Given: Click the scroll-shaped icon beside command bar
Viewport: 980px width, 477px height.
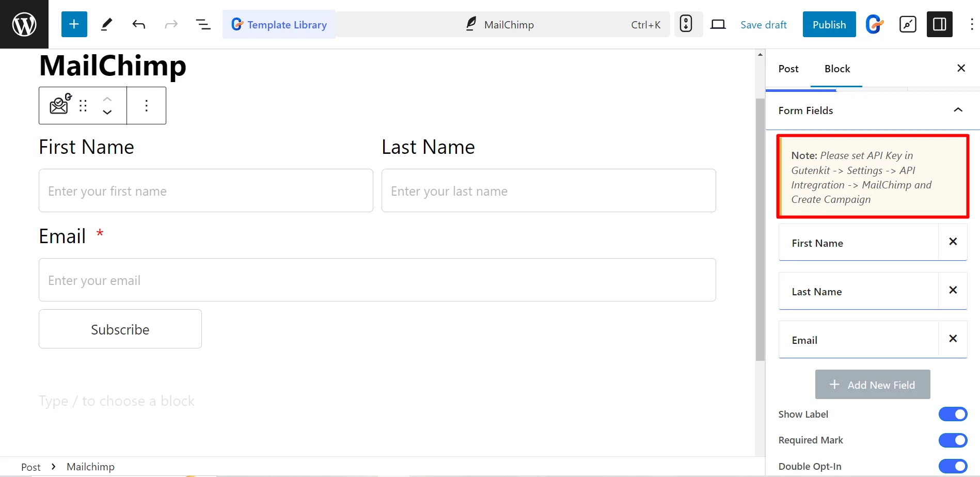Looking at the screenshot, I should (686, 24).
